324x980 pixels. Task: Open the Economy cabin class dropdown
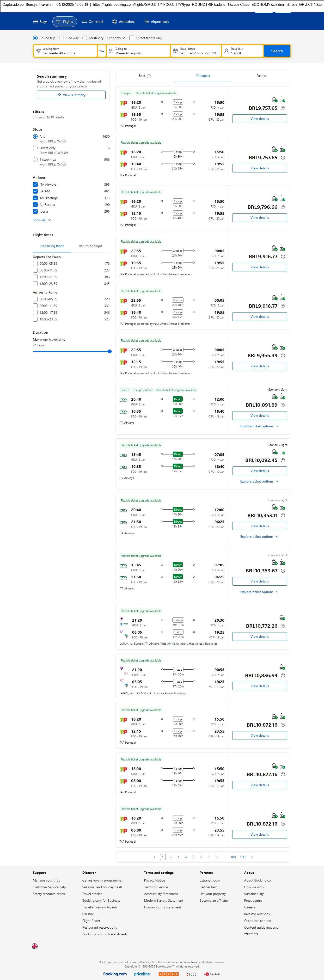[x=116, y=38]
